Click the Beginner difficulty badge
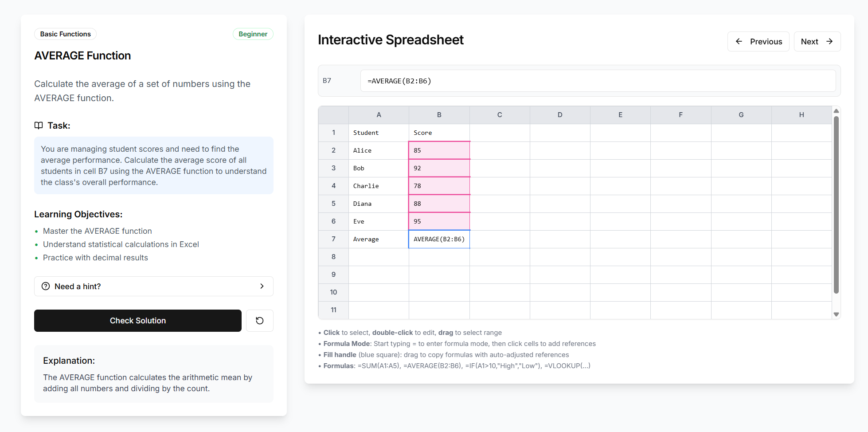 point(253,34)
